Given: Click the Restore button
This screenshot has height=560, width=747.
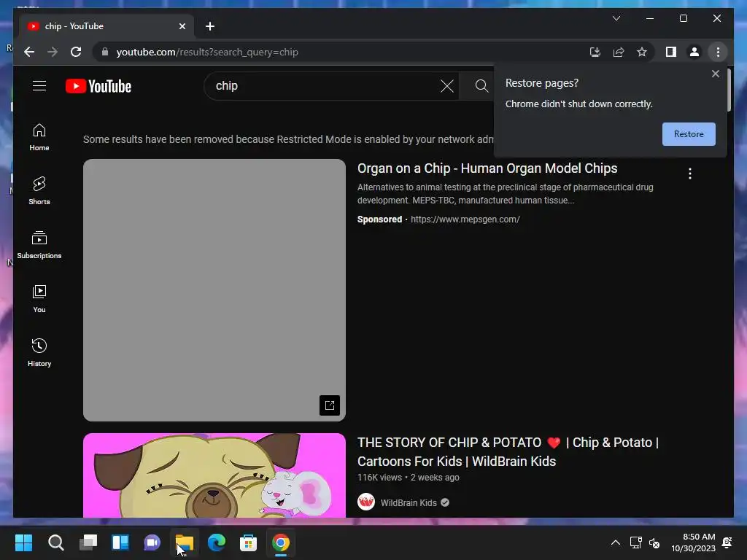Looking at the screenshot, I should click(689, 134).
